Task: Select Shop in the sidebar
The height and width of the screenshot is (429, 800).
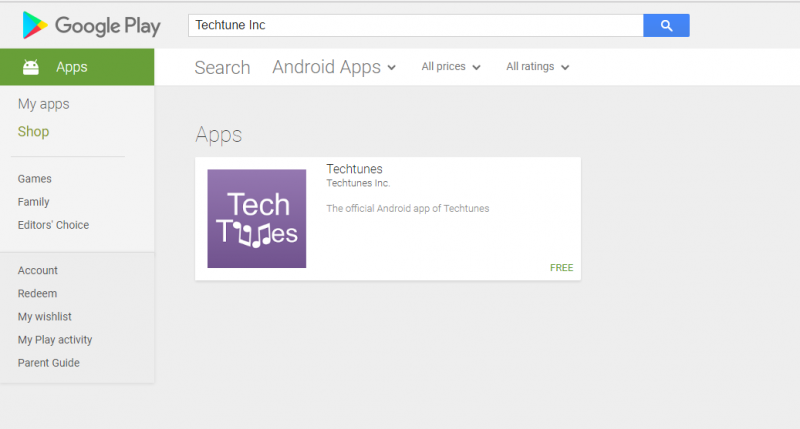Action: (x=33, y=132)
